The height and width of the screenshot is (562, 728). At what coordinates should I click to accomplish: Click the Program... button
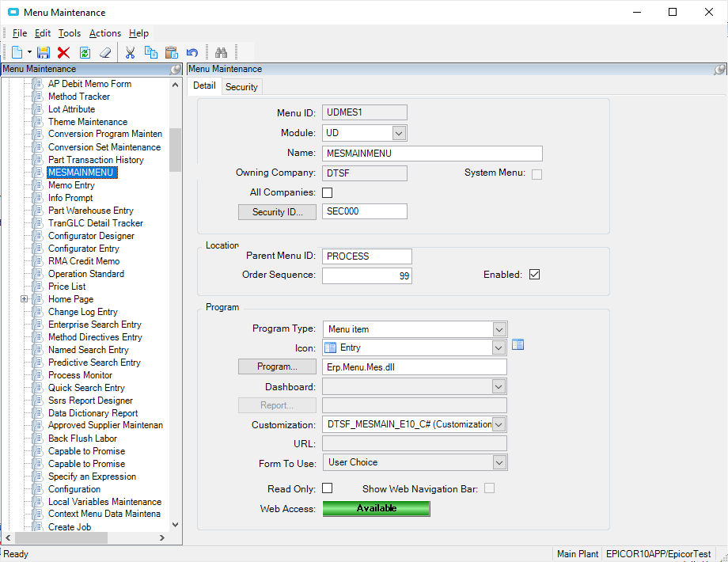tap(277, 366)
